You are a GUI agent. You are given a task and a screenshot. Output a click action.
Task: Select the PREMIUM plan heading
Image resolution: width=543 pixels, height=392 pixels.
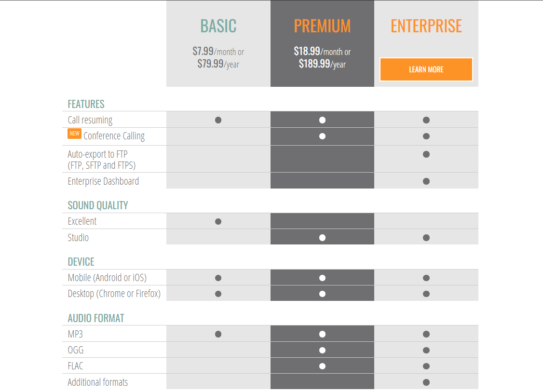[x=322, y=26]
